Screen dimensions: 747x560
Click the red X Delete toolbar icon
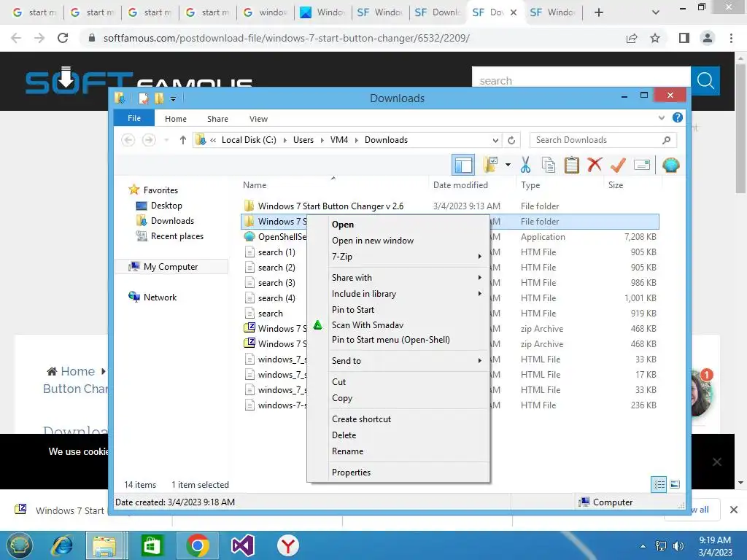(595, 165)
